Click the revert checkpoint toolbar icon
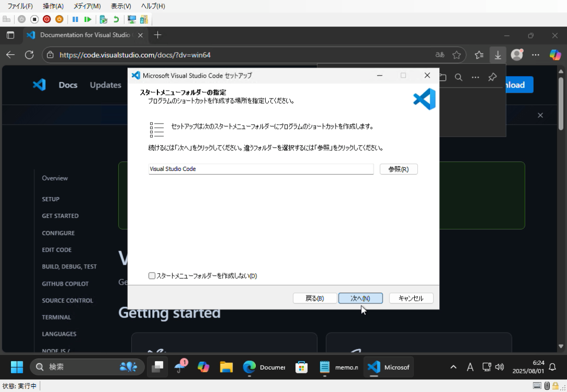 click(x=116, y=19)
